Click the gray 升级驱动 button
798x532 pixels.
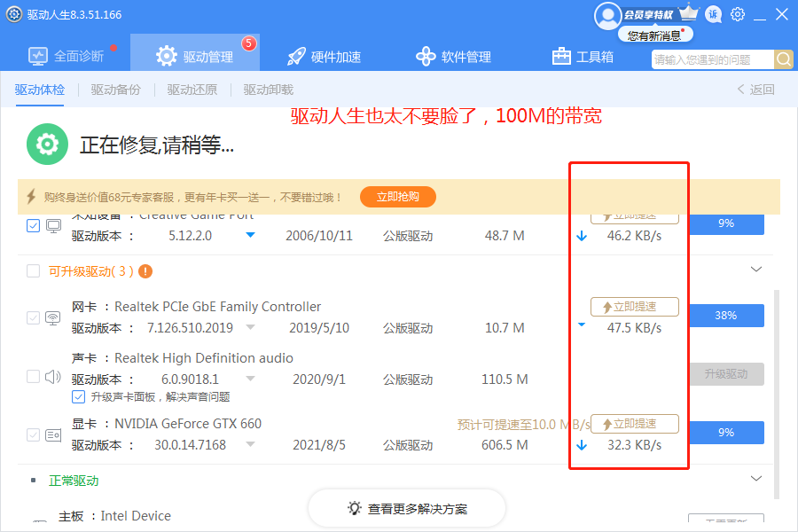pyautogui.click(x=726, y=374)
